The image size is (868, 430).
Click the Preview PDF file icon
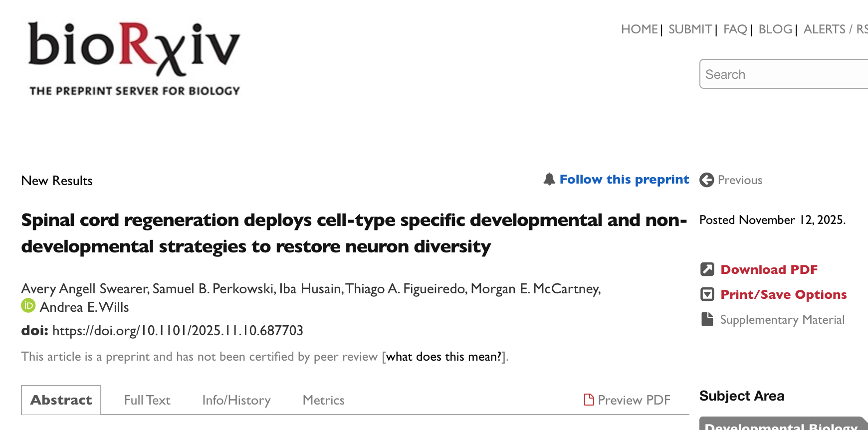[589, 400]
